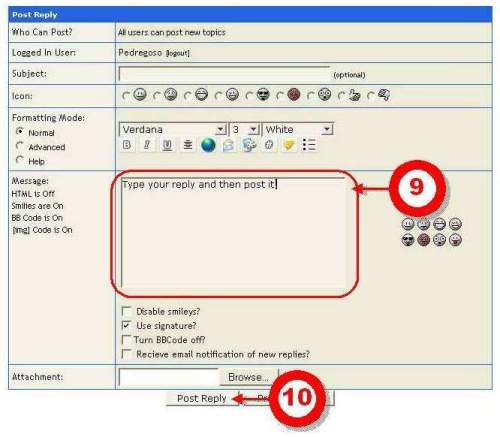
Task: Open the White font color dropdown
Action: (x=298, y=129)
